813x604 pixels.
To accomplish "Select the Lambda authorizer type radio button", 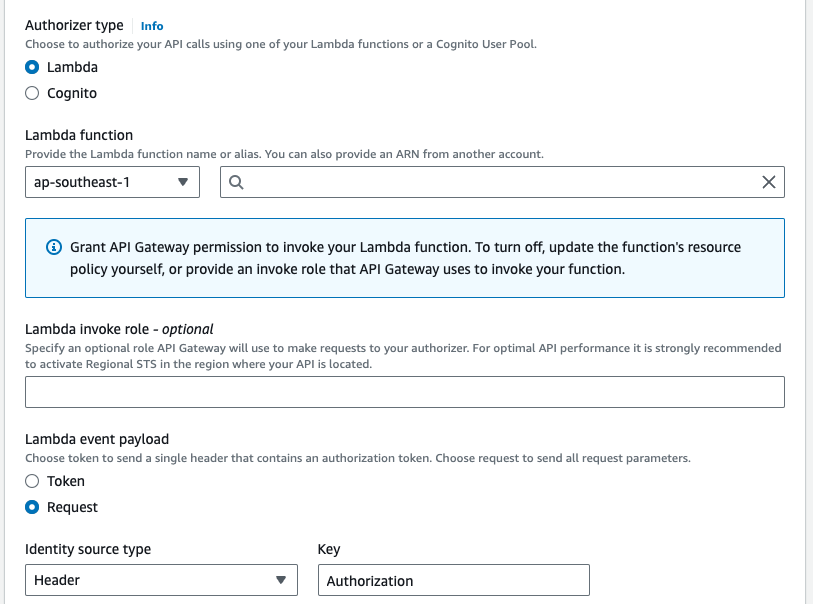I will (32, 67).
